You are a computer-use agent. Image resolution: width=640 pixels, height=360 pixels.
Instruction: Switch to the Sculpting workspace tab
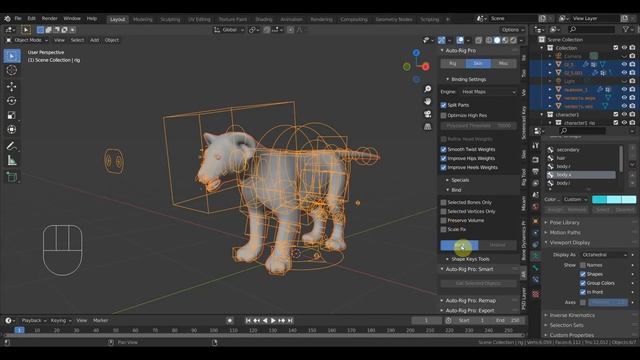170,19
